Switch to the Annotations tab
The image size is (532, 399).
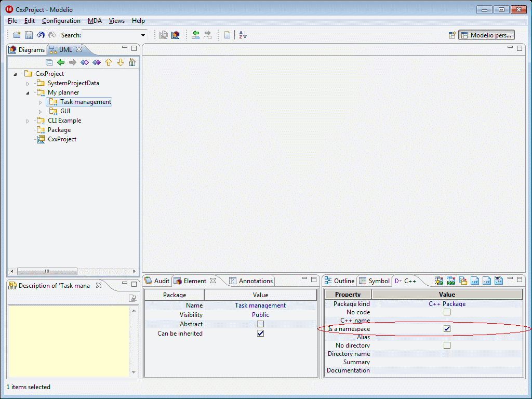pos(251,281)
